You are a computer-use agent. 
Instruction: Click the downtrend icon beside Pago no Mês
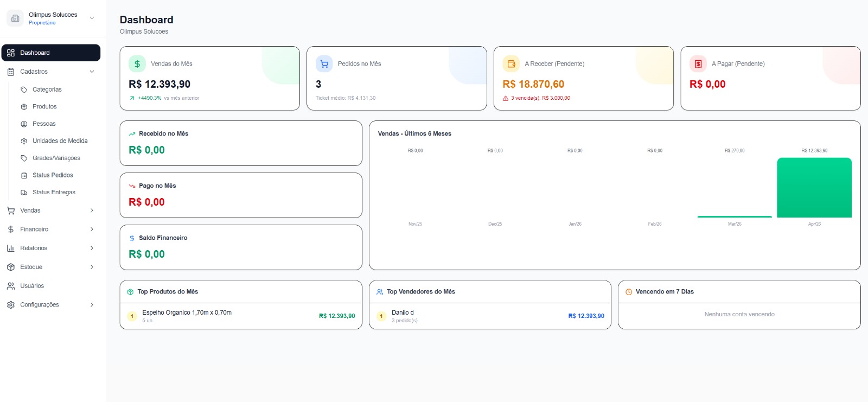132,186
